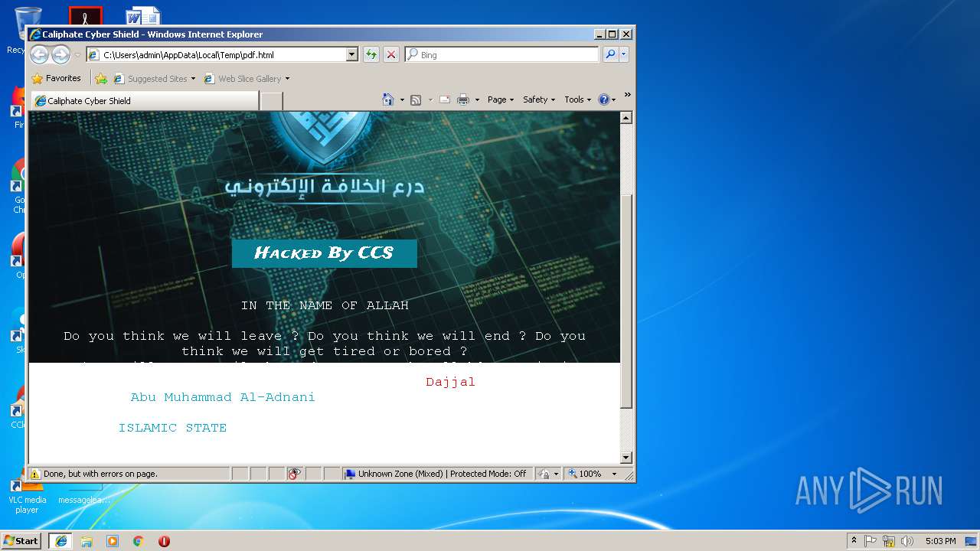Open the search provider dropdown

pyautogui.click(x=624, y=54)
